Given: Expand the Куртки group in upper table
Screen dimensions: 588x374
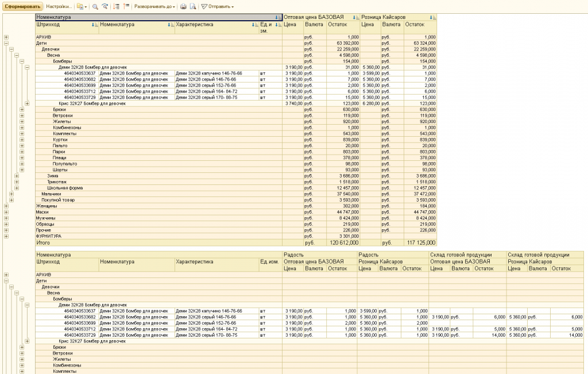Looking at the screenshot, I should point(22,140).
